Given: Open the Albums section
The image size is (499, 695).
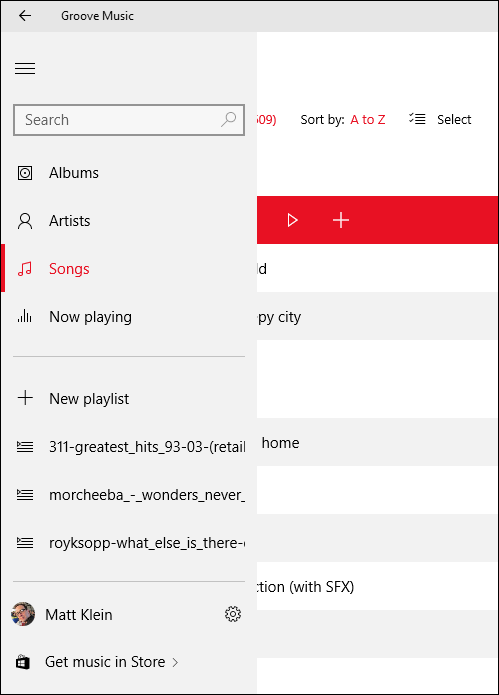Looking at the screenshot, I should [x=129, y=173].
